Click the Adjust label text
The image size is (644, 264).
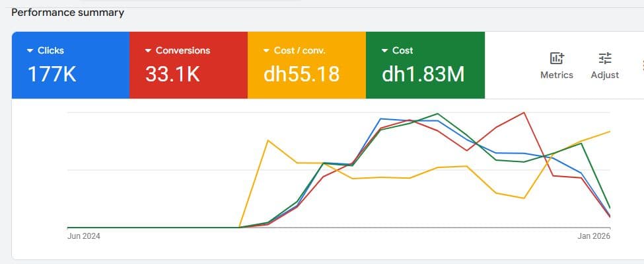(605, 75)
